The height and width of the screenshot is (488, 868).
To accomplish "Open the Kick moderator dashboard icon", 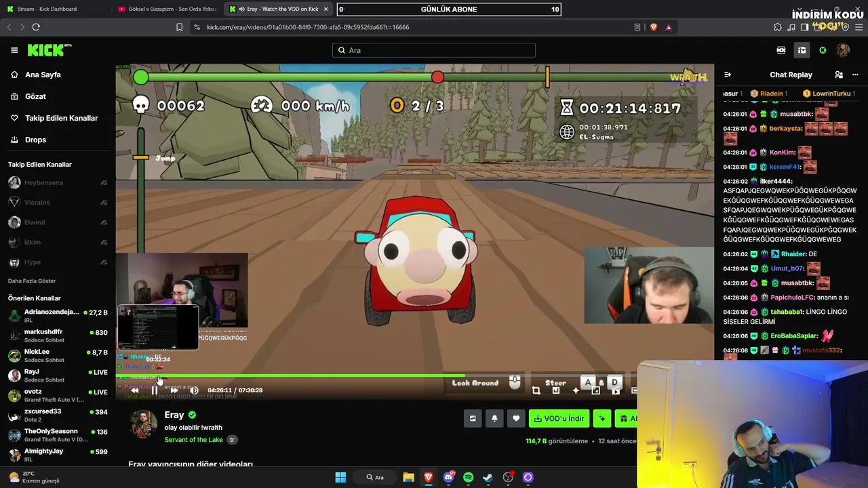I will point(781,50).
